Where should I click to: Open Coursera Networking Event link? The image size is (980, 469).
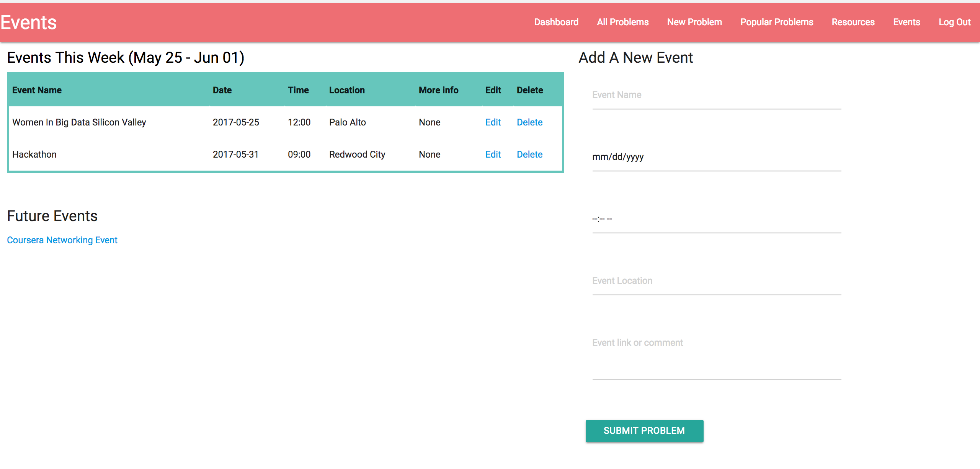(62, 240)
